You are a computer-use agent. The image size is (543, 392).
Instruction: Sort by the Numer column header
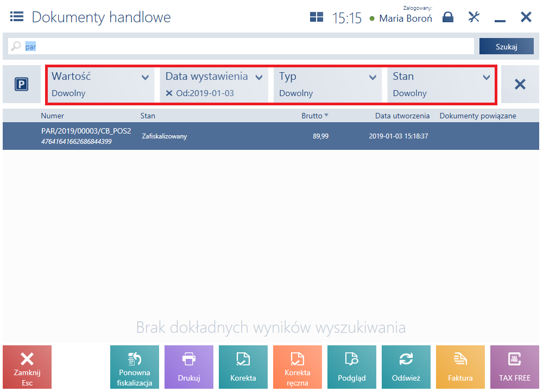52,116
